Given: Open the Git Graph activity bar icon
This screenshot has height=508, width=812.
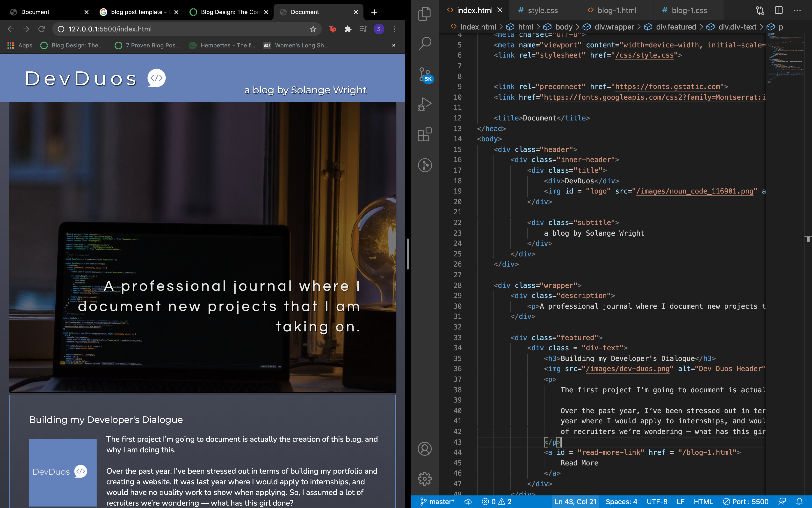Looking at the screenshot, I should (x=425, y=165).
